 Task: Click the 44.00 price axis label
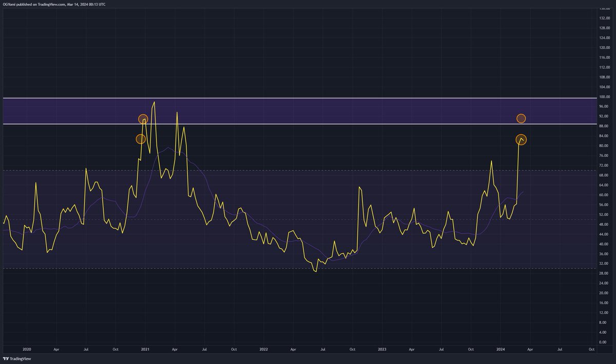point(605,234)
